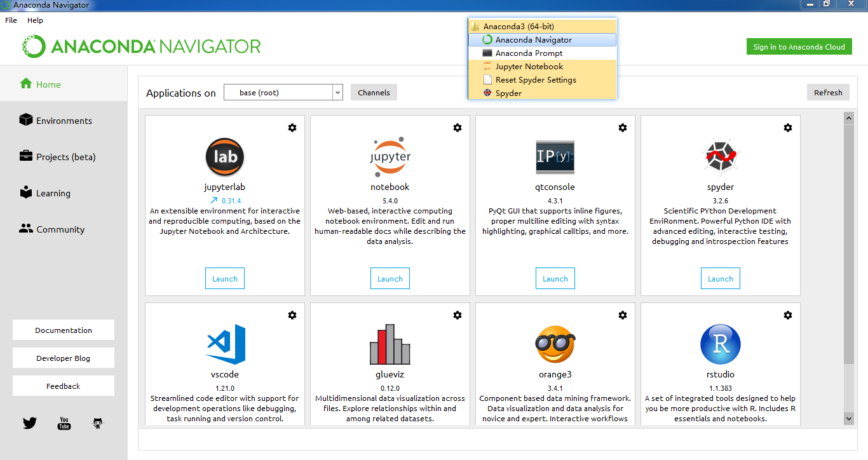
Task: Open the Projects (beta) section
Action: click(x=64, y=156)
